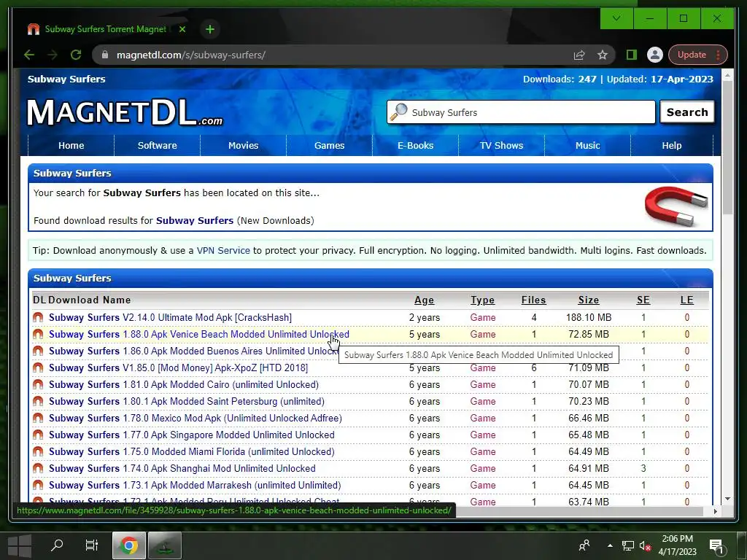Screen dimensions: 747x560
Task: Open a new browser tab
Action: click(x=209, y=29)
